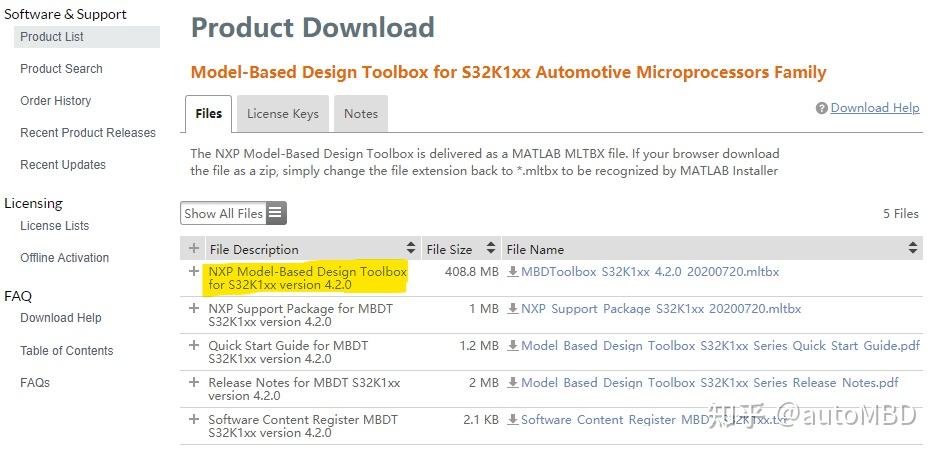The height and width of the screenshot is (453, 941).
Task: Open FAQs in sidebar
Action: [35, 383]
